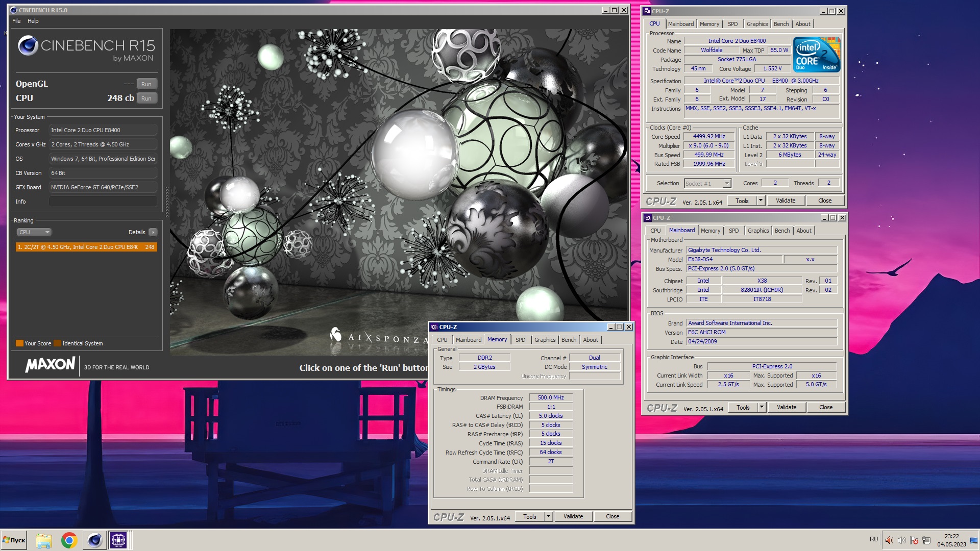Open SPD tab in Memory CPU-Z window
The image size is (980, 551).
(521, 340)
